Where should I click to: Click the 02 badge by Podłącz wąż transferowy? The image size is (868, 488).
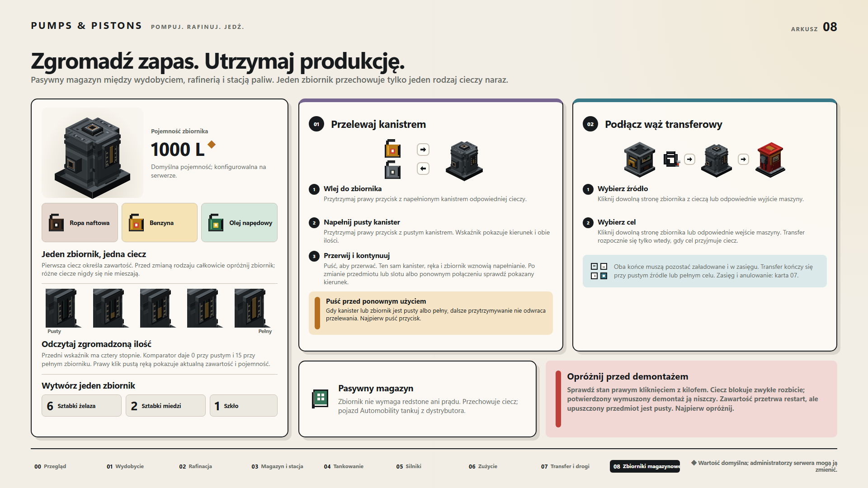coord(590,124)
